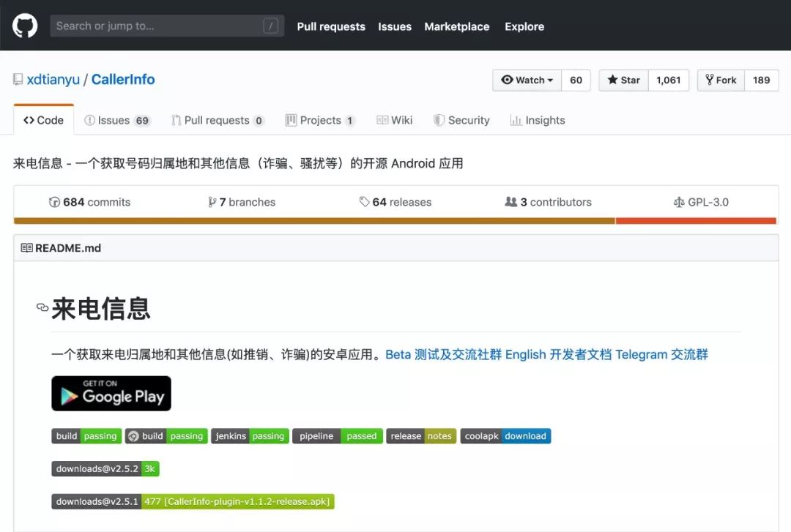
Task: Click the coolapk download badge
Action: (x=505, y=436)
